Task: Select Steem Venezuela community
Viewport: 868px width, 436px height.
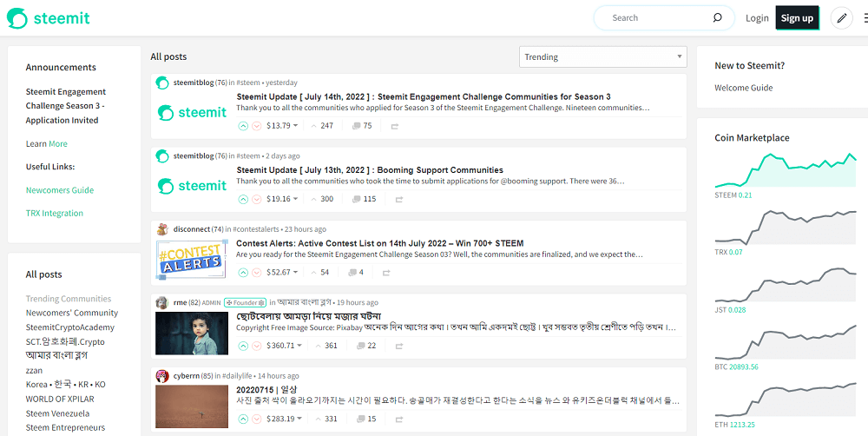Action: [x=57, y=413]
